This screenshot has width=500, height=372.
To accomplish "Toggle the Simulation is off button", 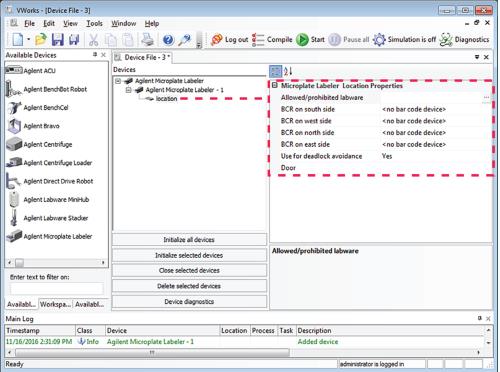I will (x=404, y=40).
